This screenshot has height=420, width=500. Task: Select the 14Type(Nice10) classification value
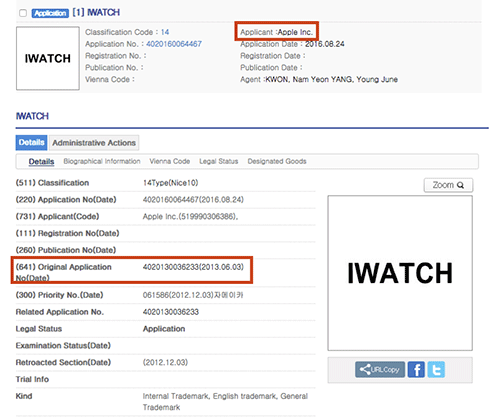(171, 183)
